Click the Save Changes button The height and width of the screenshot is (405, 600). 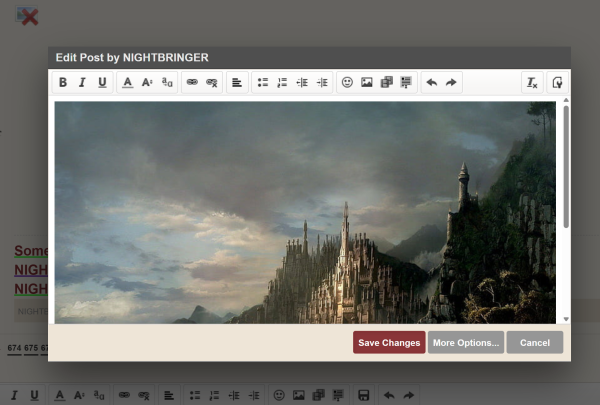(389, 343)
